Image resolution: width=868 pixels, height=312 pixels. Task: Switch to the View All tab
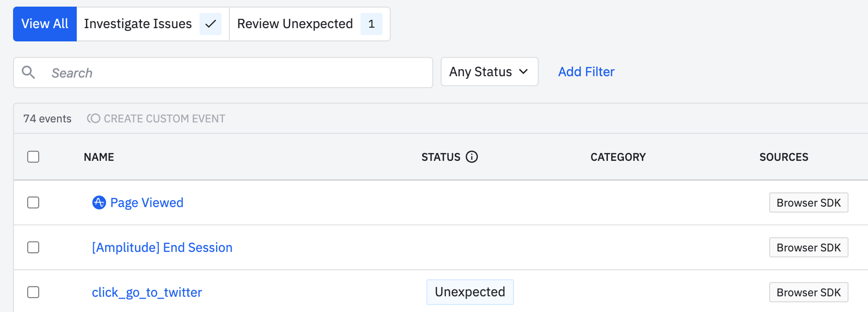click(x=45, y=24)
